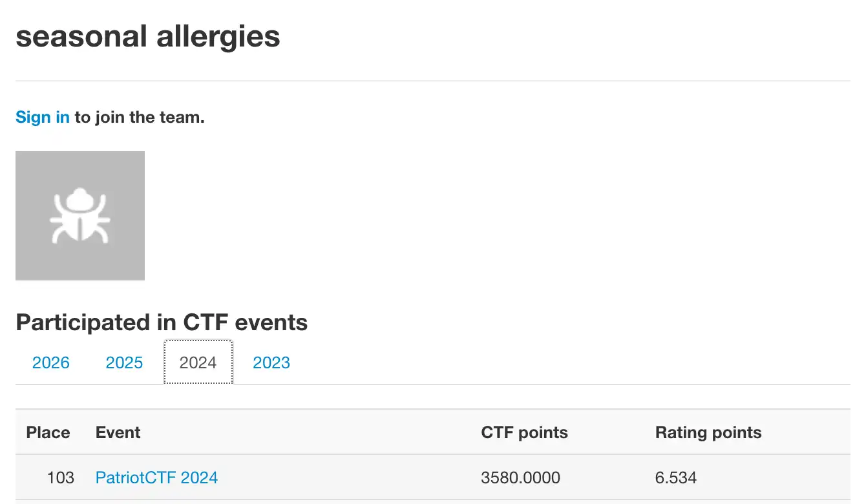Switch to the 2023 events tab
866x504 pixels.
(271, 362)
